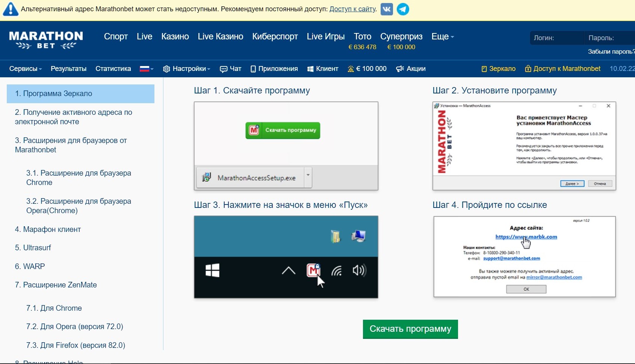Click the Step 4 site address screenshot
Viewport: 635px width, 364px height.
click(525, 257)
